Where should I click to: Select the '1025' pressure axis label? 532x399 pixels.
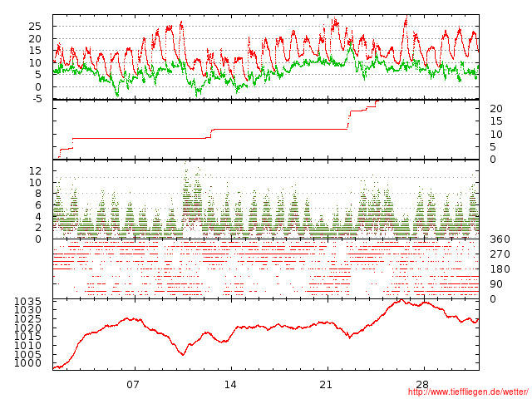click(27, 319)
